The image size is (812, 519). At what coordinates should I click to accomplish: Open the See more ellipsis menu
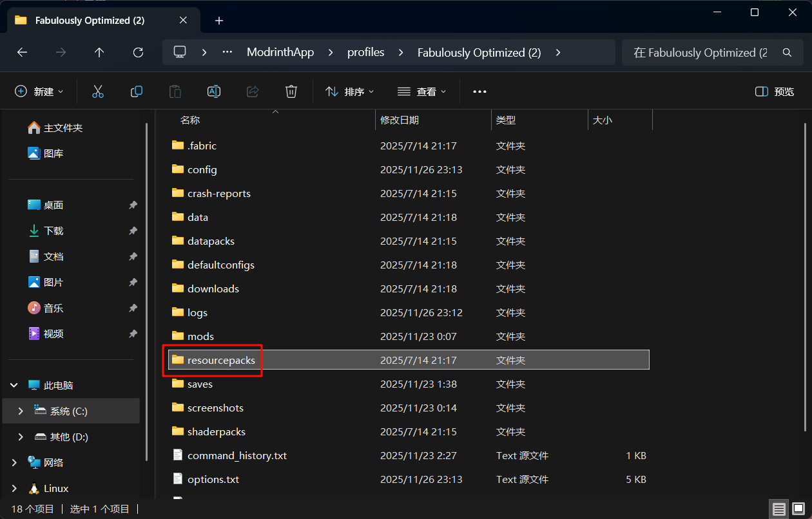pyautogui.click(x=479, y=91)
